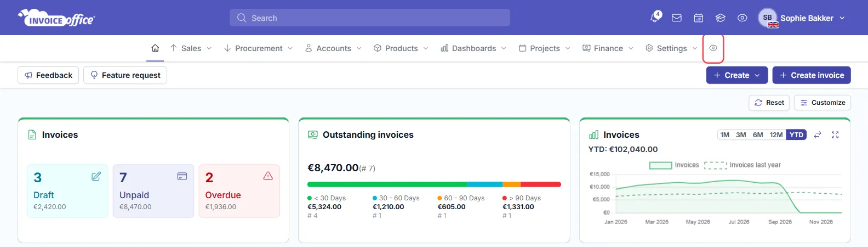The image size is (868, 247).
Task: Click the InvoiceOffice logo
Action: (56, 18)
